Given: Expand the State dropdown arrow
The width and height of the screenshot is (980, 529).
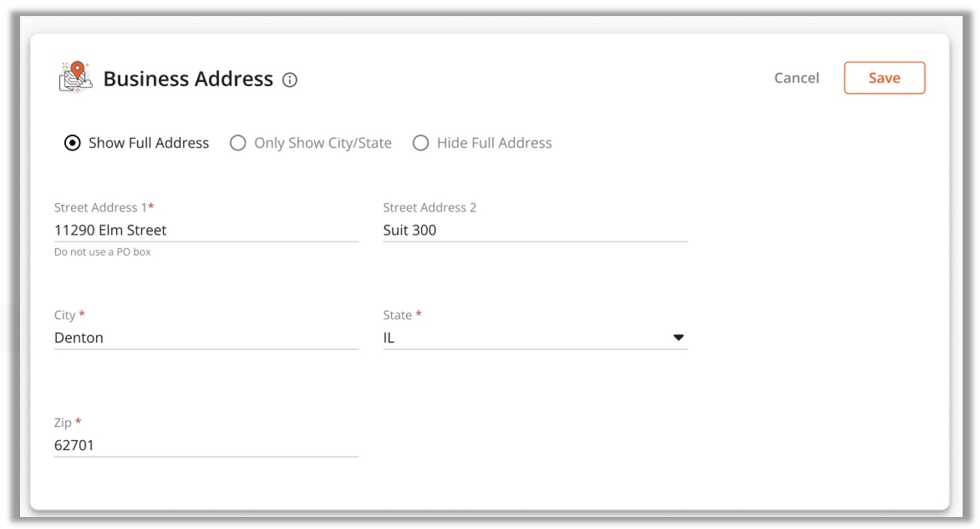Looking at the screenshot, I should 679,337.
